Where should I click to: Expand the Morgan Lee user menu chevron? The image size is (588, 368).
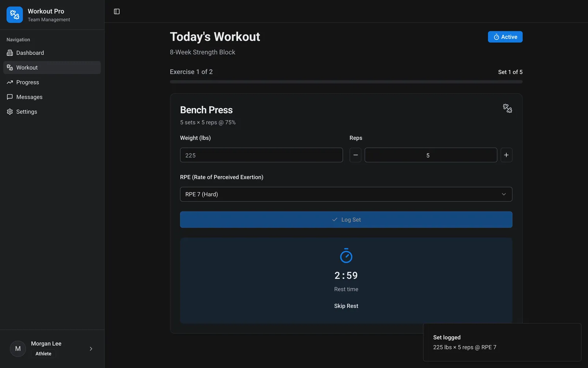click(91, 349)
